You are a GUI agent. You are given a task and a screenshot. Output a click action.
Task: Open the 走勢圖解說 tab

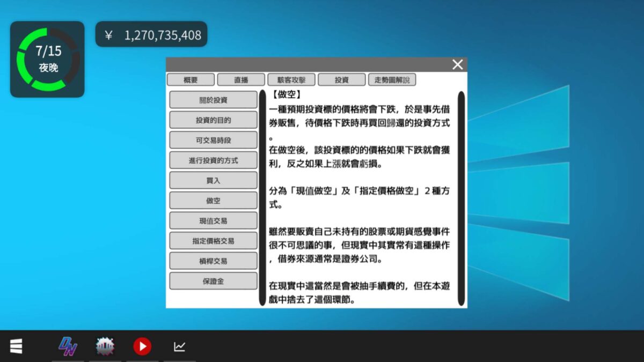tap(392, 80)
